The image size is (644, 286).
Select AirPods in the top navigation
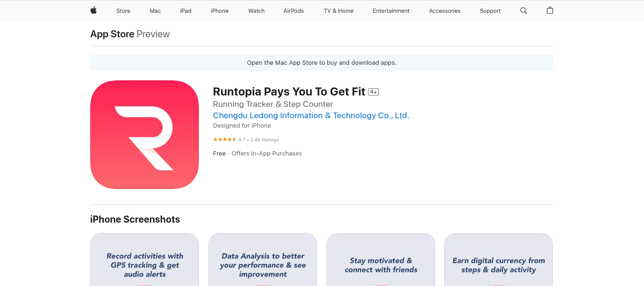pyautogui.click(x=294, y=11)
